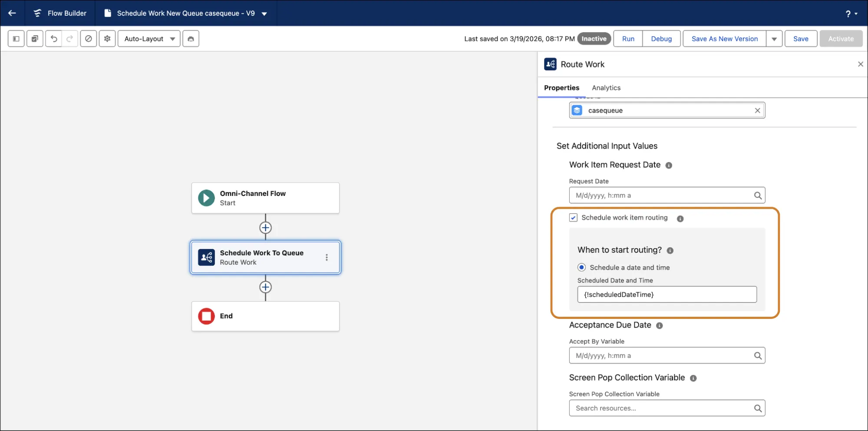This screenshot has height=431, width=868.
Task: Click the Scheduled Date and Time field
Action: [667, 295]
